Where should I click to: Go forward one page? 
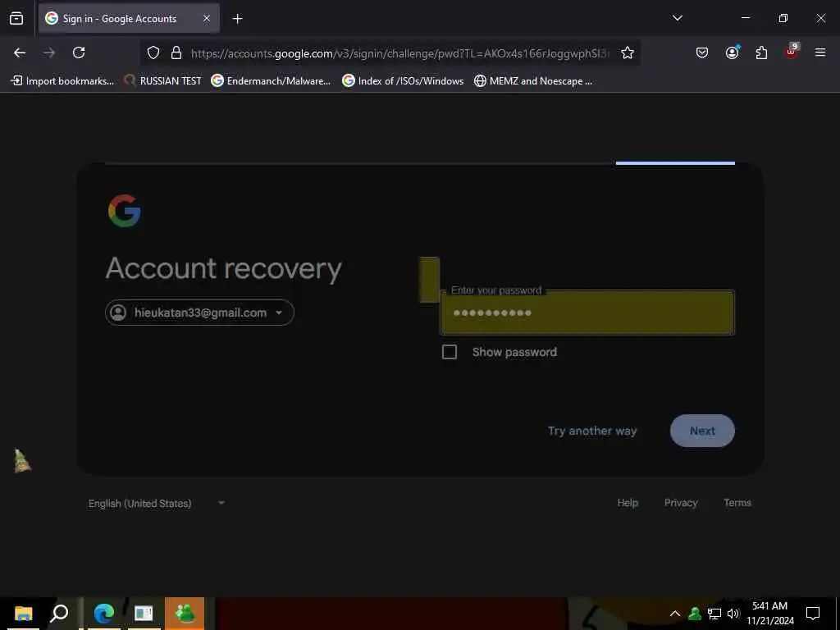click(x=49, y=52)
